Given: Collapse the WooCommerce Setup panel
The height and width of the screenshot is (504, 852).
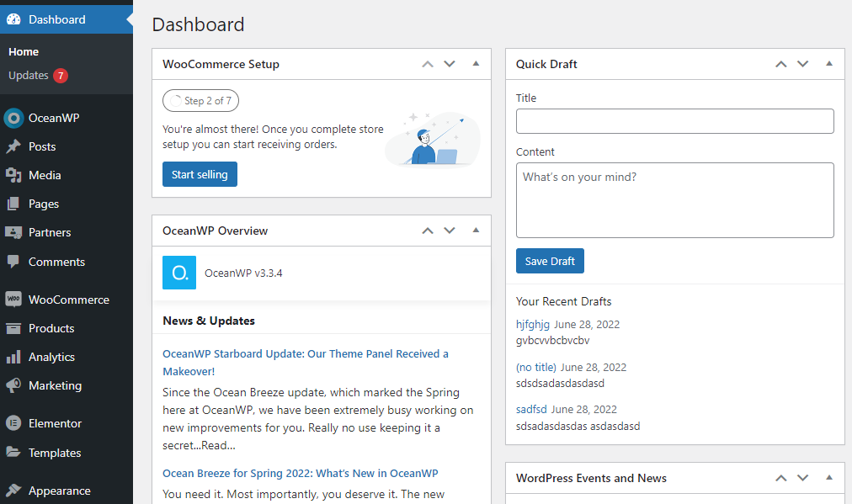Looking at the screenshot, I should coord(476,64).
